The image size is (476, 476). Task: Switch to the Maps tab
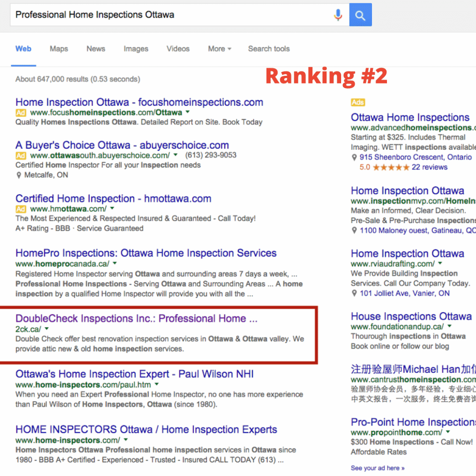point(59,49)
